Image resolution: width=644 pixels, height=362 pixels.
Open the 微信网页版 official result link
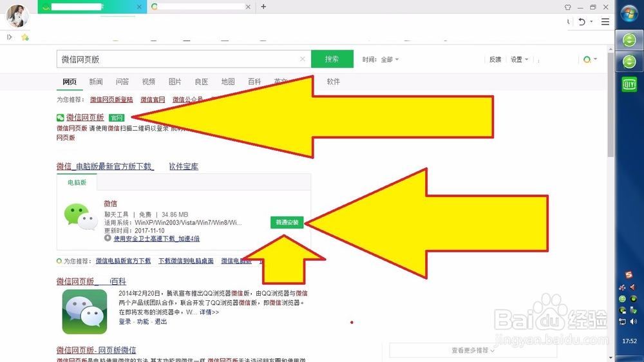[85, 117]
